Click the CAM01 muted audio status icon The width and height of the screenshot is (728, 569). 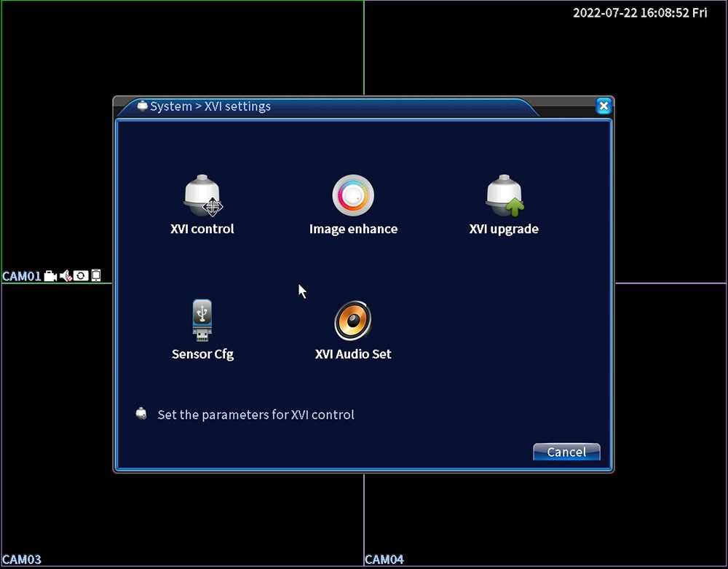pos(66,276)
